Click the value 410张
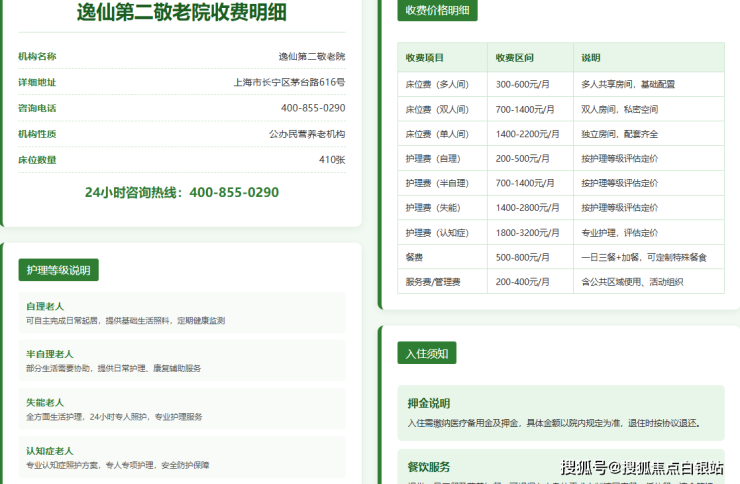 (x=332, y=159)
